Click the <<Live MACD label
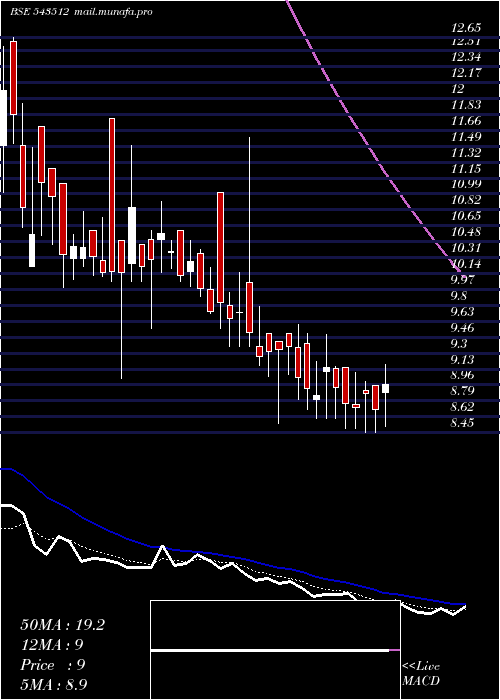Viewport: 500px width, 700px height. click(x=421, y=674)
